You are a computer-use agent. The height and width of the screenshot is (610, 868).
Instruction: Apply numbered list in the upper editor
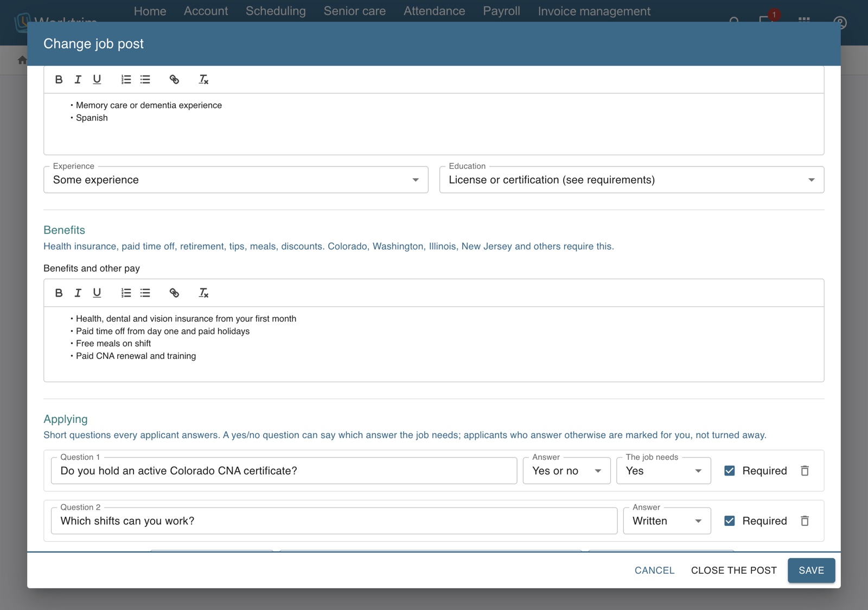pos(126,80)
